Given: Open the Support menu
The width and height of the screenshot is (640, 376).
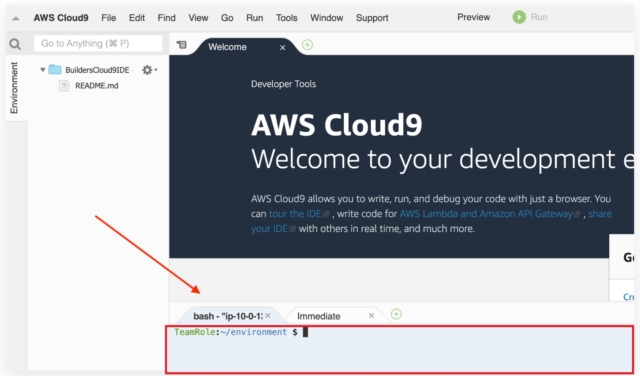Looking at the screenshot, I should point(372,18).
